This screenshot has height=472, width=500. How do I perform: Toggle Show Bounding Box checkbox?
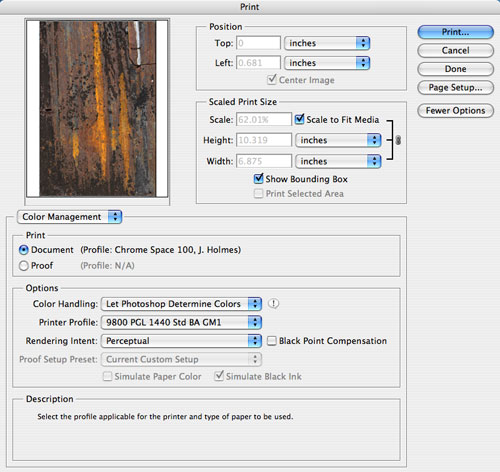(x=259, y=179)
